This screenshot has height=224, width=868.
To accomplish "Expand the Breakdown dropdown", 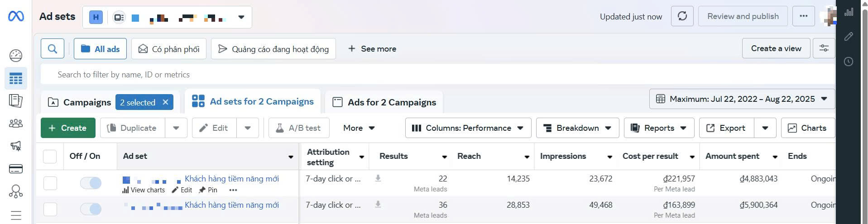I will [x=577, y=128].
